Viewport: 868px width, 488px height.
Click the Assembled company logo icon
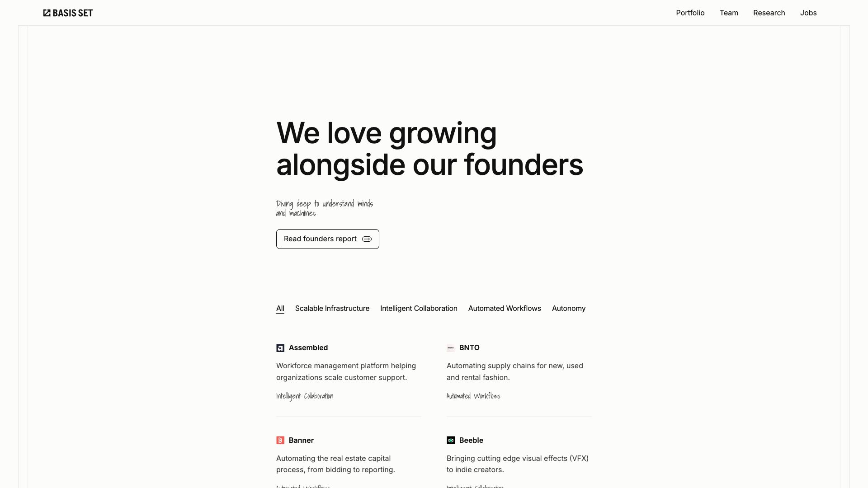[280, 348]
